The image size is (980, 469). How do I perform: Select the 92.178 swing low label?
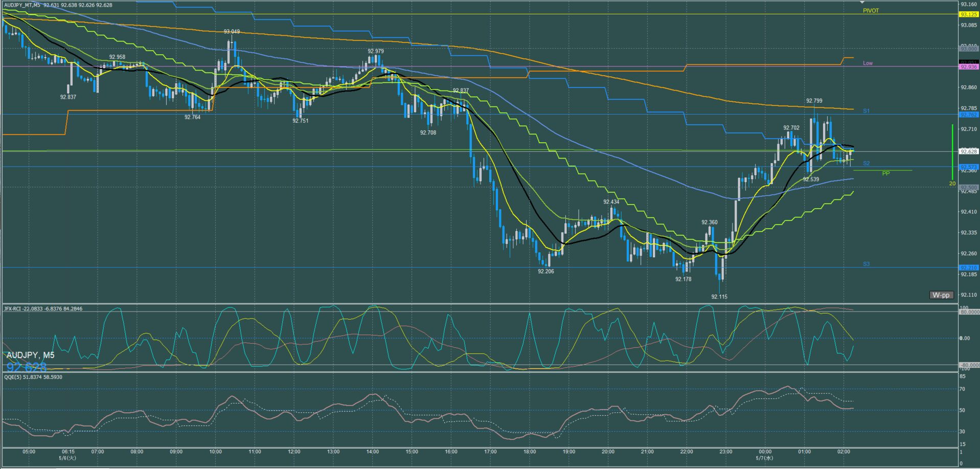683,279
